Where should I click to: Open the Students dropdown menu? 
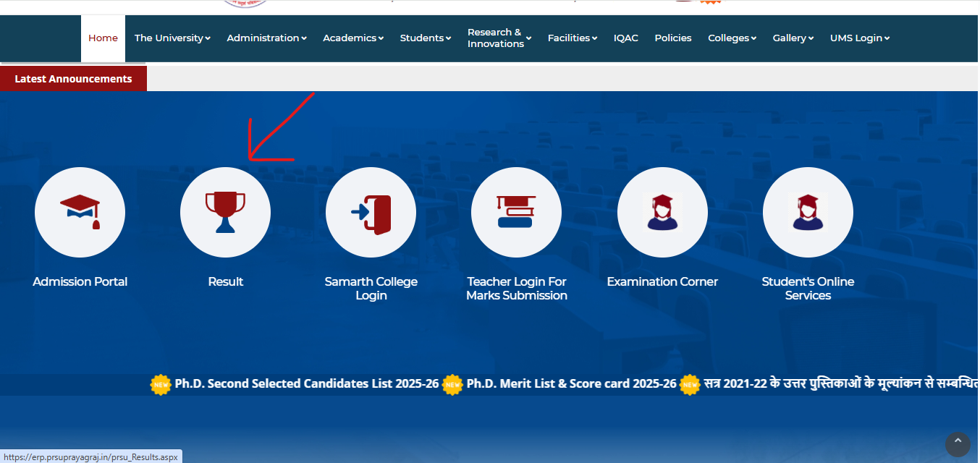425,38
